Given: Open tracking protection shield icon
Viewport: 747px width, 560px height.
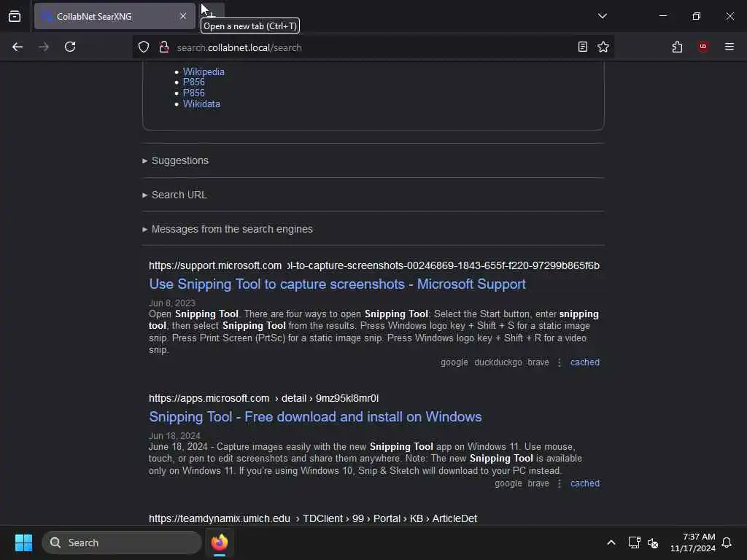Looking at the screenshot, I should (x=144, y=47).
